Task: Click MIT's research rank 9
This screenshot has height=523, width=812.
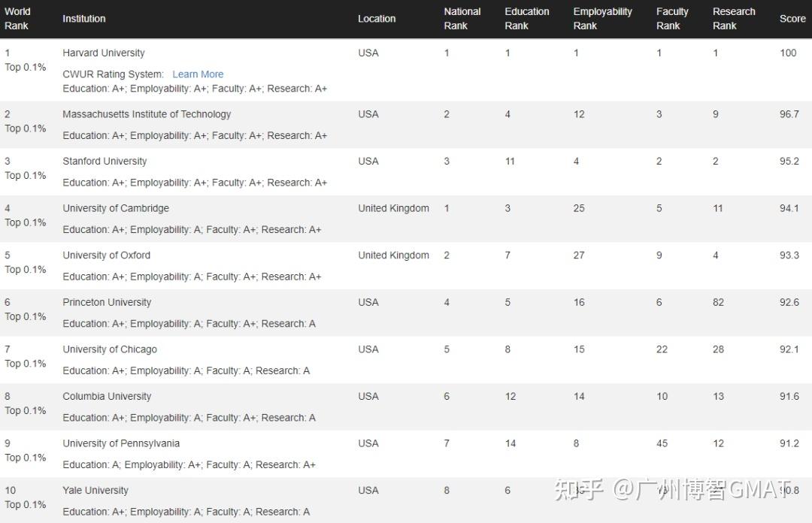Action: 716,114
